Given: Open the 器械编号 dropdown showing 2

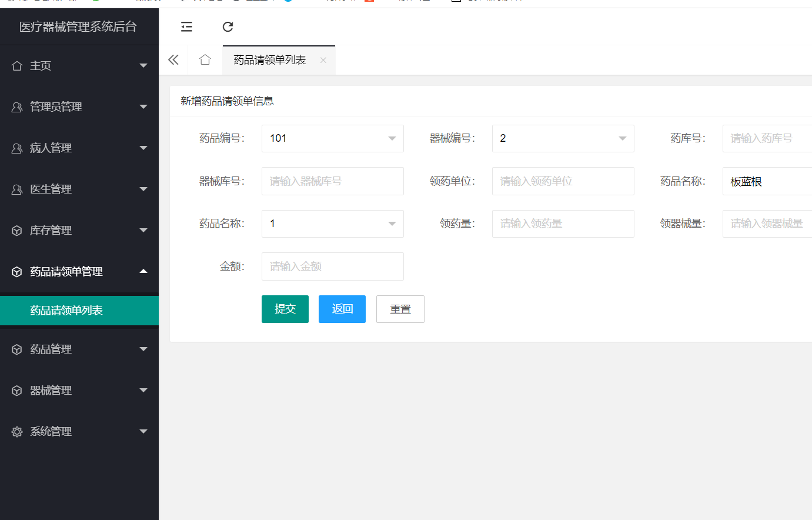Looking at the screenshot, I should point(563,138).
